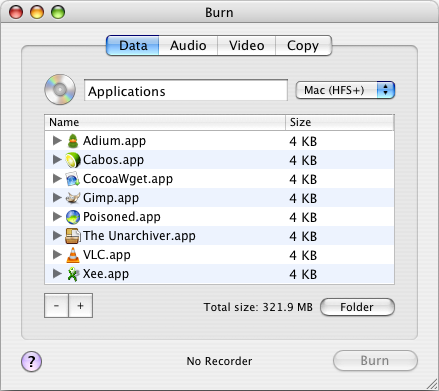Click the disc icon beside the name field
Viewport: 439px width, 391px height.
(x=60, y=89)
